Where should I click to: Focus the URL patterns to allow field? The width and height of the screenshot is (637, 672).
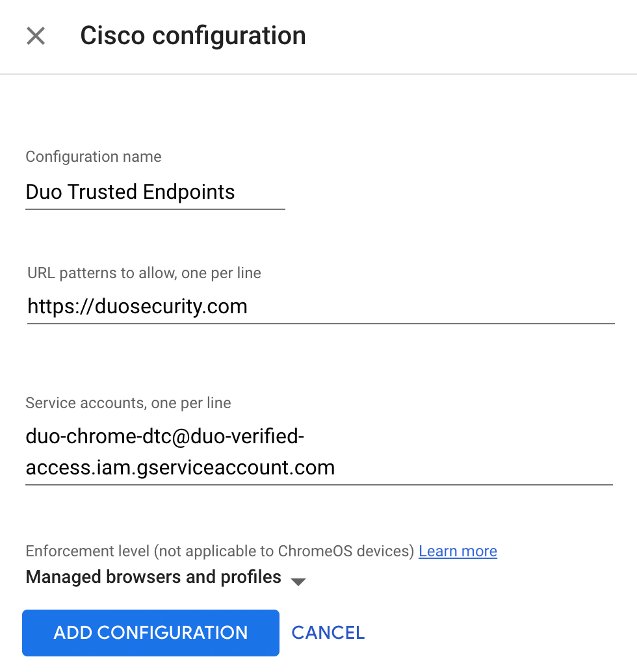[320, 306]
